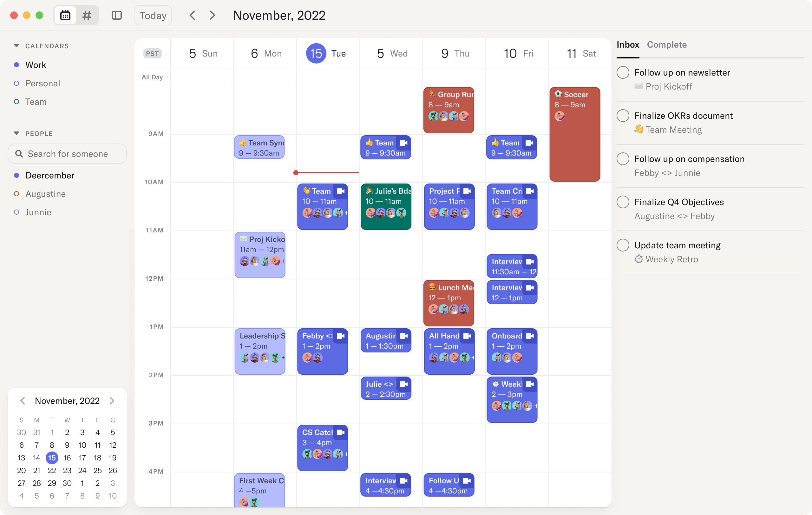Click the video icon on Friday's Interview event
The width and height of the screenshot is (812, 515).
530,262
